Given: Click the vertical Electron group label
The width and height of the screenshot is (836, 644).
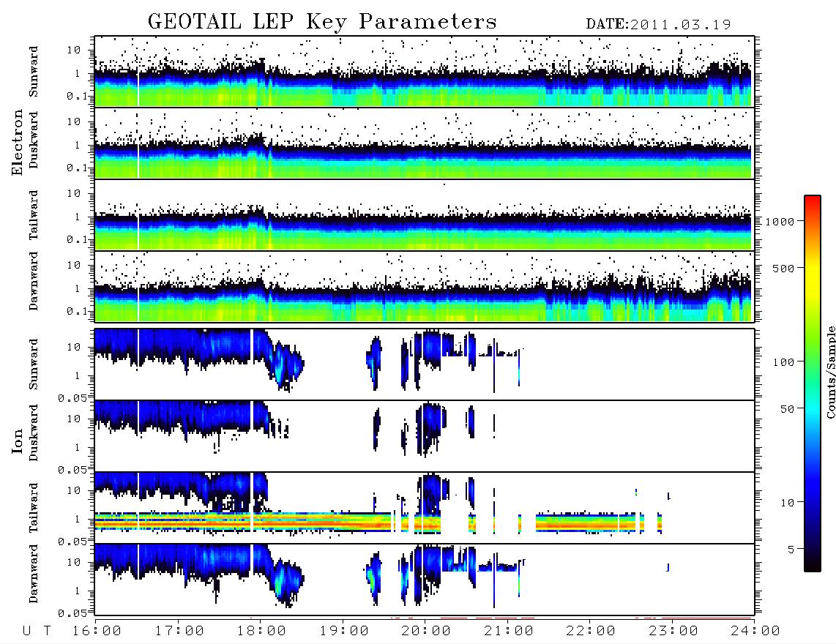Looking at the screenshot, I should [x=18, y=142].
